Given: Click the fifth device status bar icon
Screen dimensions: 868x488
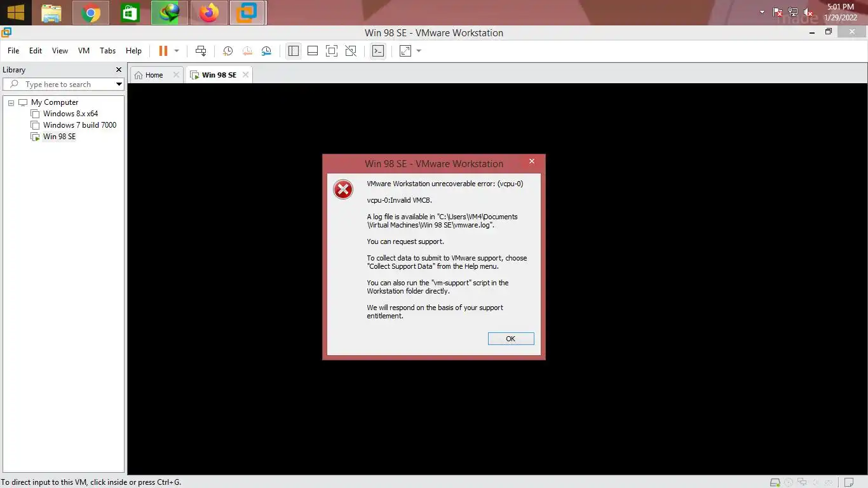Looking at the screenshot, I should (x=828, y=482).
